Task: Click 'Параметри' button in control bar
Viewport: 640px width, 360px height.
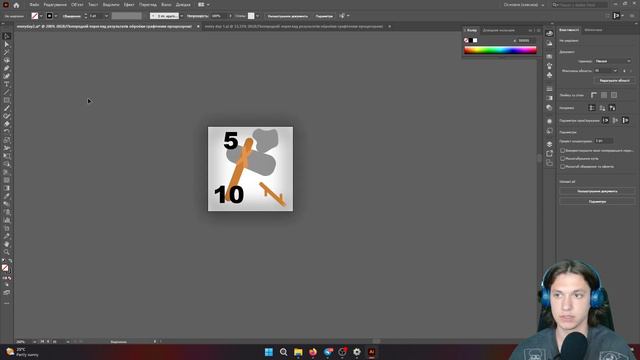Action: 324,16
